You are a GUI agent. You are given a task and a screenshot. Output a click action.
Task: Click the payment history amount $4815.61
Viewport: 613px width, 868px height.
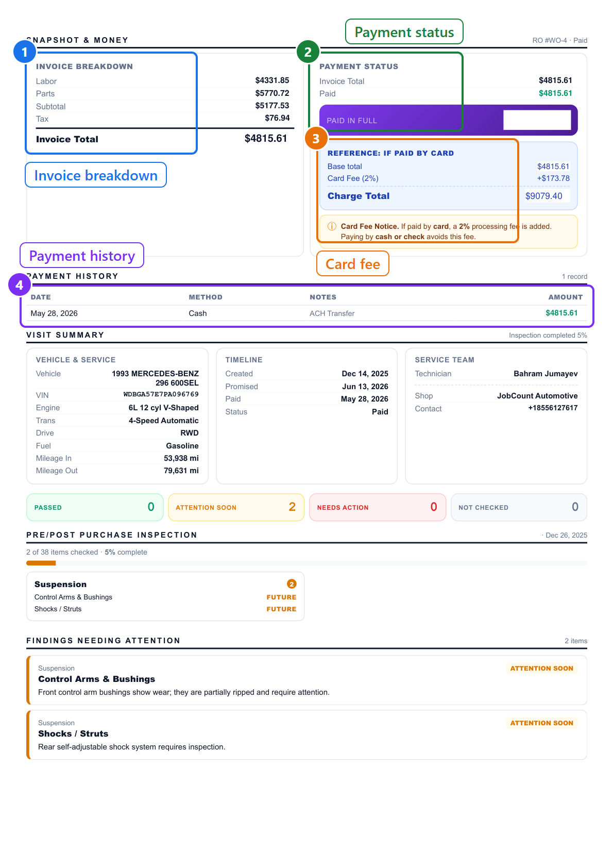[x=561, y=313]
